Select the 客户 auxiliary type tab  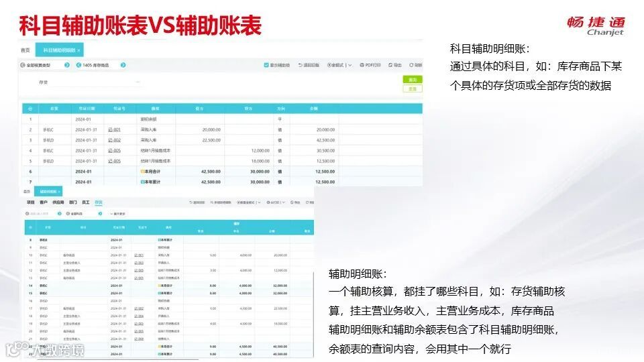pos(44,202)
